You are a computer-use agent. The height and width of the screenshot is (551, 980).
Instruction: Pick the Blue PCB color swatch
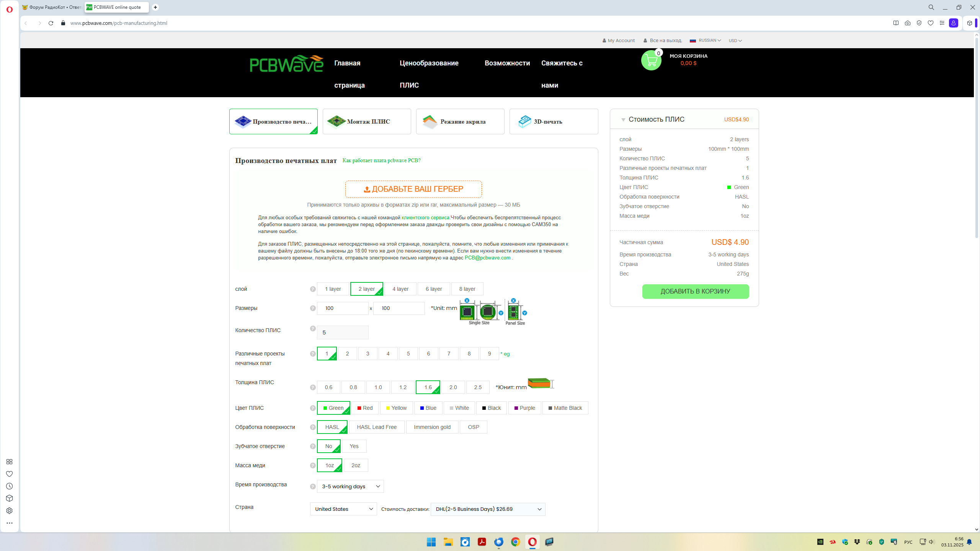pos(428,408)
